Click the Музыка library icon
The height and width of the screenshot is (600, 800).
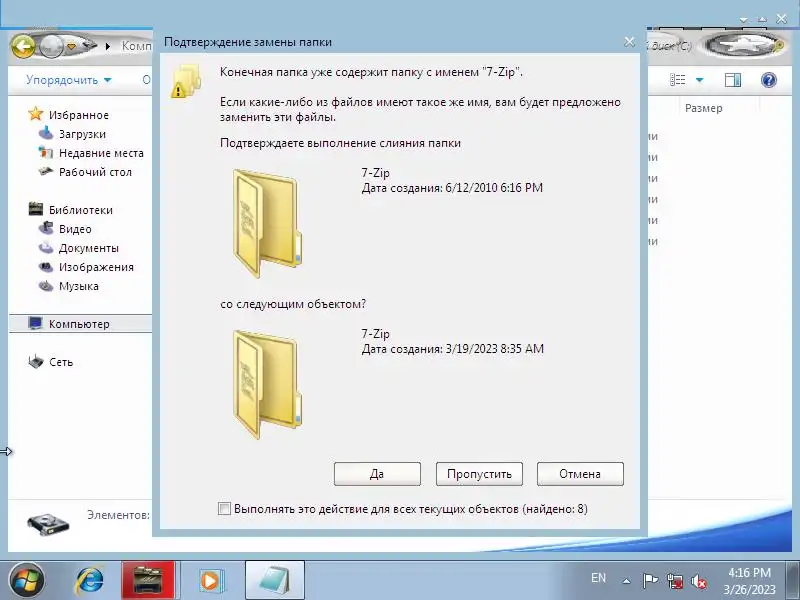(x=46, y=285)
